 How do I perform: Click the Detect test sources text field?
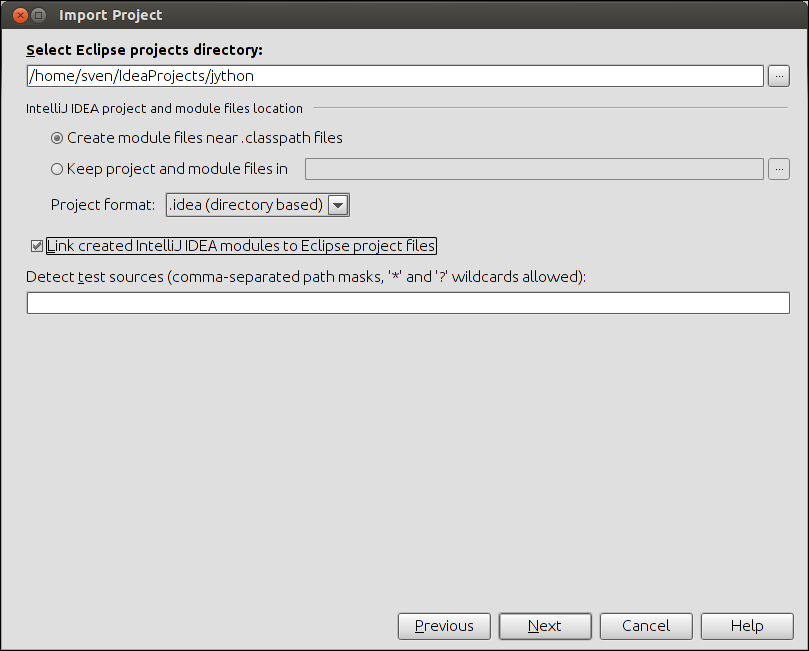[x=408, y=303]
